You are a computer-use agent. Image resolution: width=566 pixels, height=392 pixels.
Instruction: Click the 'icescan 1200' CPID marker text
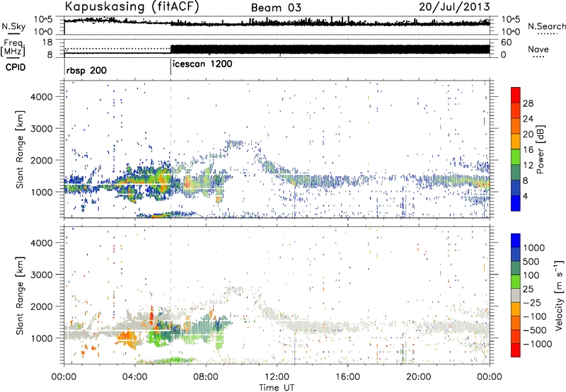[202, 64]
